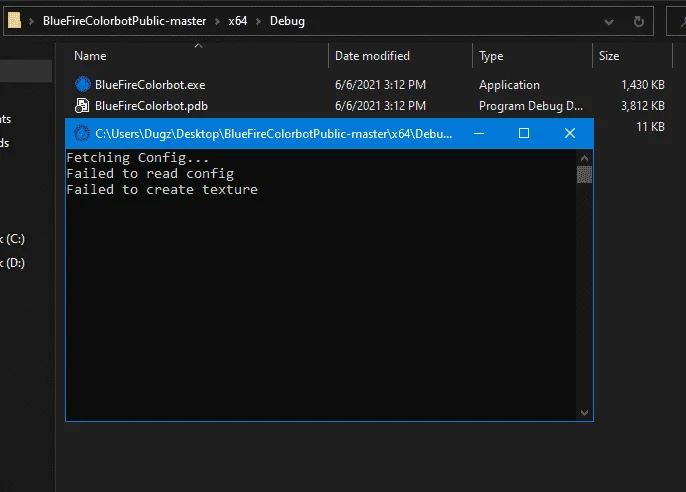This screenshot has height=492, width=686.
Task: Close the console window
Action: (x=570, y=133)
